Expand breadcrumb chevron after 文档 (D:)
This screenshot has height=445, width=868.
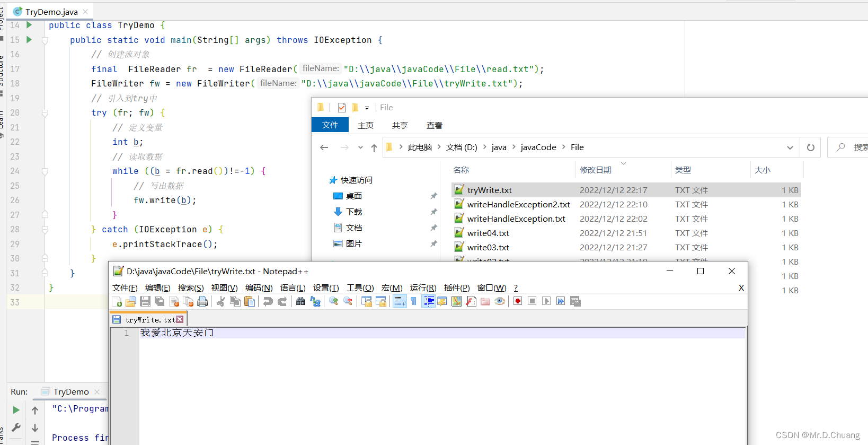pos(484,147)
